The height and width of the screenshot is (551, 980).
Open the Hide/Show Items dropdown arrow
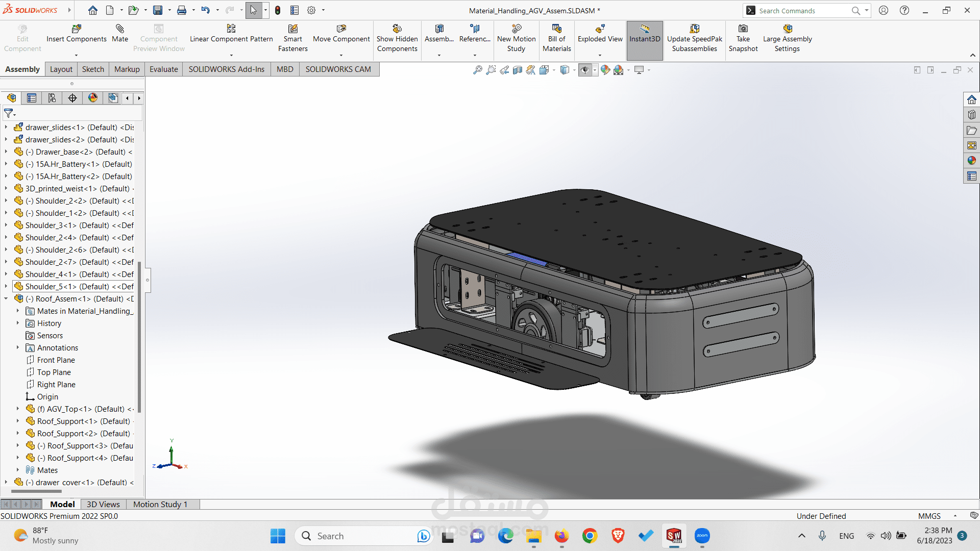coord(595,70)
